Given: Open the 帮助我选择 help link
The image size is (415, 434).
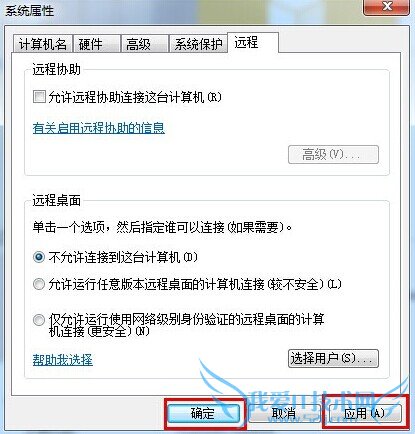Looking at the screenshot, I should click(63, 360).
